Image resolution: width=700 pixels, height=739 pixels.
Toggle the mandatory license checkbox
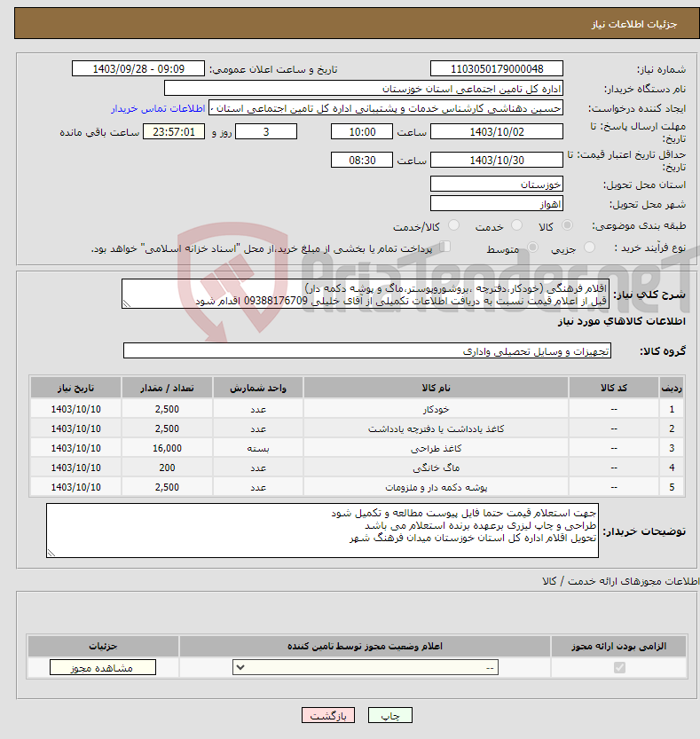[619, 667]
